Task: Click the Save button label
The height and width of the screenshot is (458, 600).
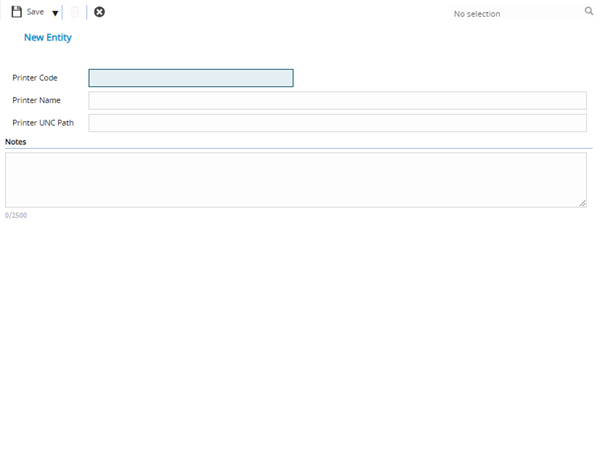Action: point(35,12)
